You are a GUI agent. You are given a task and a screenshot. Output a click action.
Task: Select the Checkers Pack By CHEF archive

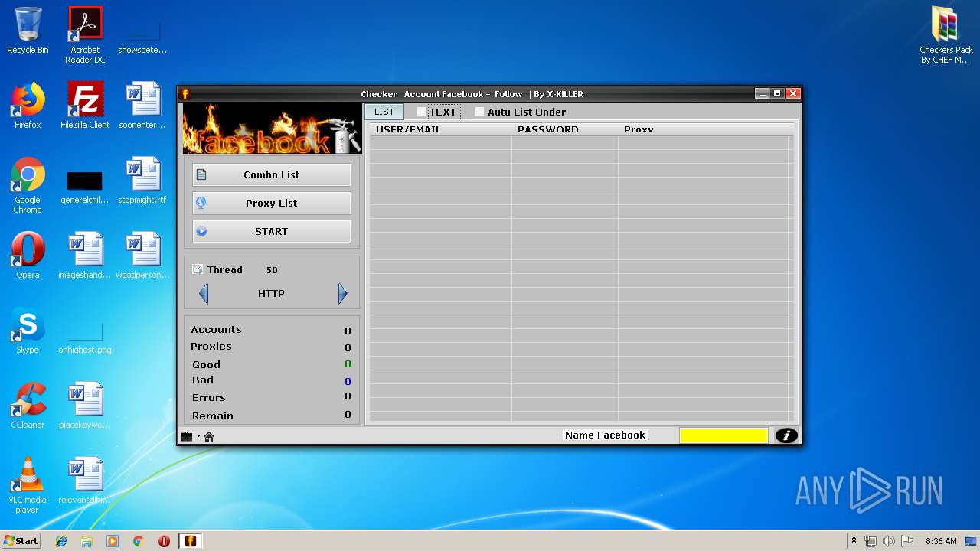coord(946,35)
